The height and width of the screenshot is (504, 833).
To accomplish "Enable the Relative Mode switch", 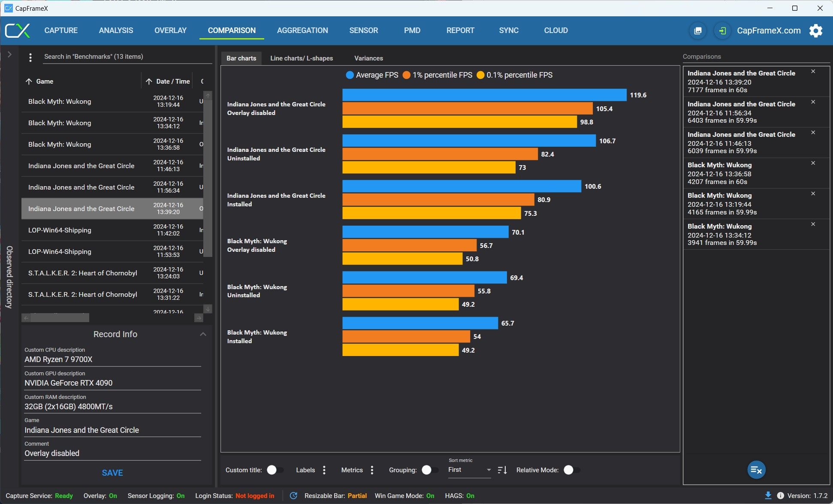I will (x=571, y=470).
